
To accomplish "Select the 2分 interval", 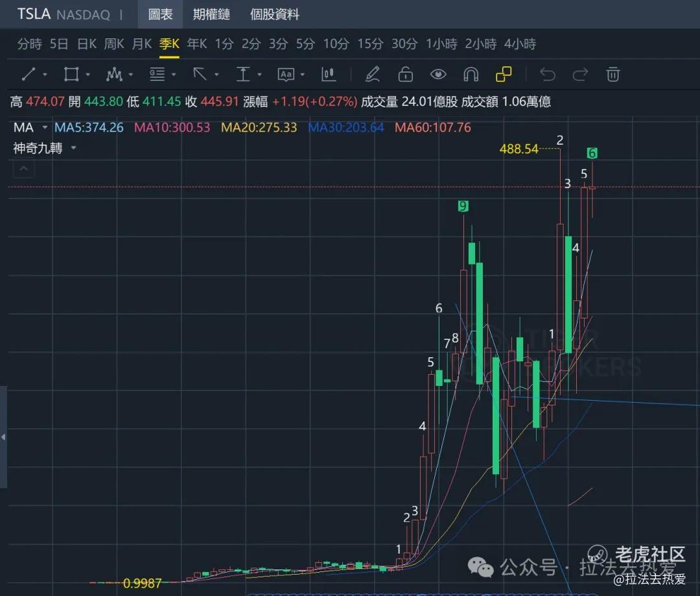I will pyautogui.click(x=251, y=44).
